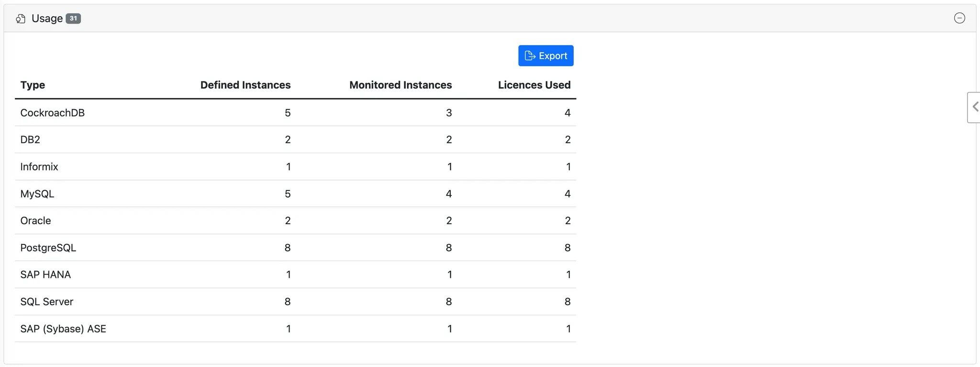Click DB2 licences used value 2
The width and height of the screenshot is (980, 367).
tap(568, 139)
